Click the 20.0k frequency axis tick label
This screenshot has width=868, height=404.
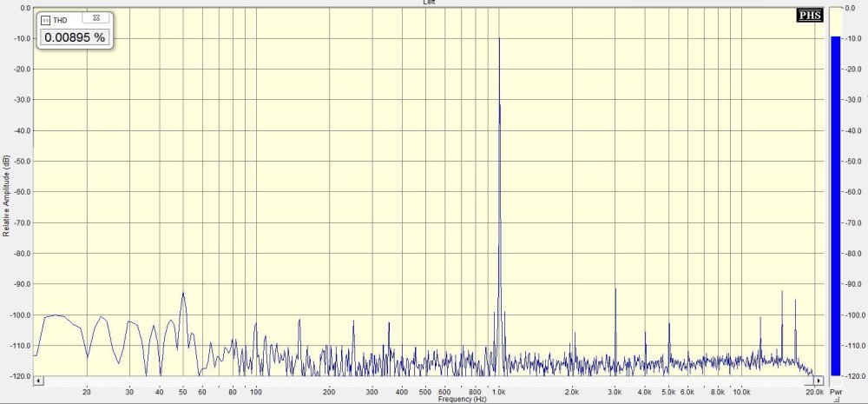click(812, 392)
